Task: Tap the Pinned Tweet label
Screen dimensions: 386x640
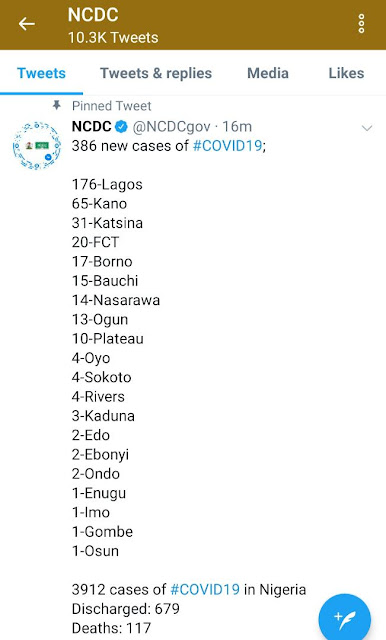Action: tap(111, 106)
